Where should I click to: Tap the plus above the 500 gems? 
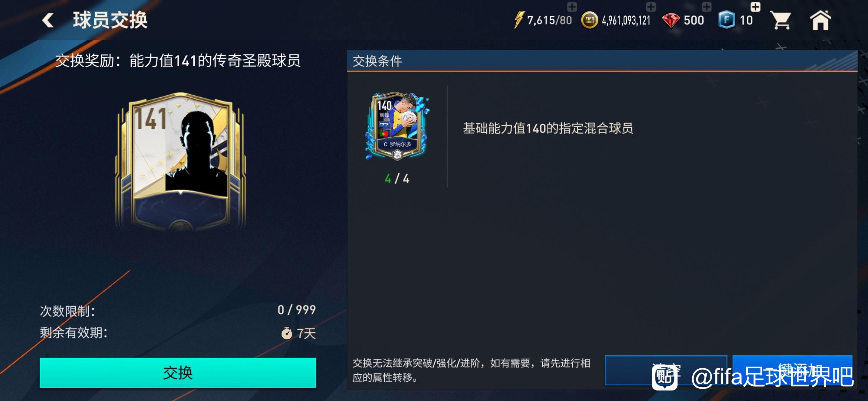coord(707,6)
